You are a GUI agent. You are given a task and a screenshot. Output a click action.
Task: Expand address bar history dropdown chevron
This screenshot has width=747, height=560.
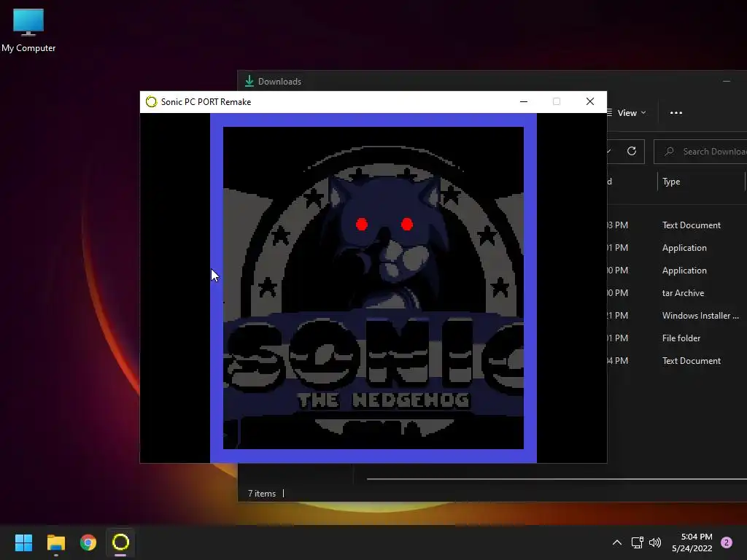[x=609, y=152]
